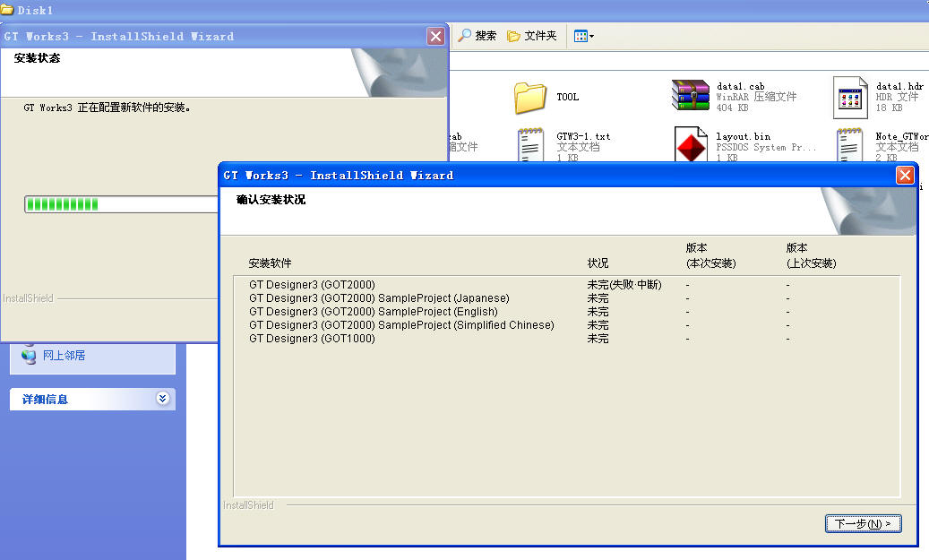Close the front InstallShield Wizard dialog

tap(905, 176)
